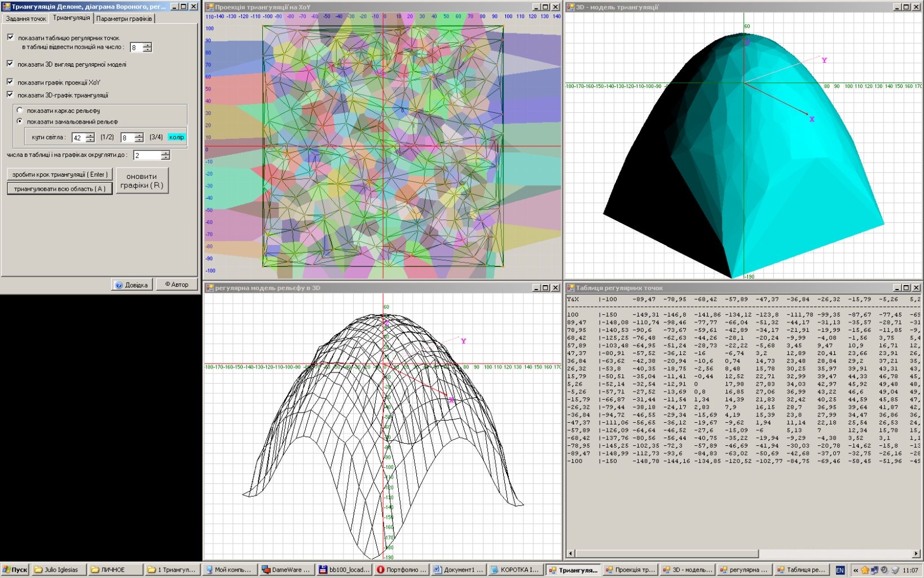Screen dimensions: 924x578
Task: Click table value 17,98
Action: (x=734, y=384)
